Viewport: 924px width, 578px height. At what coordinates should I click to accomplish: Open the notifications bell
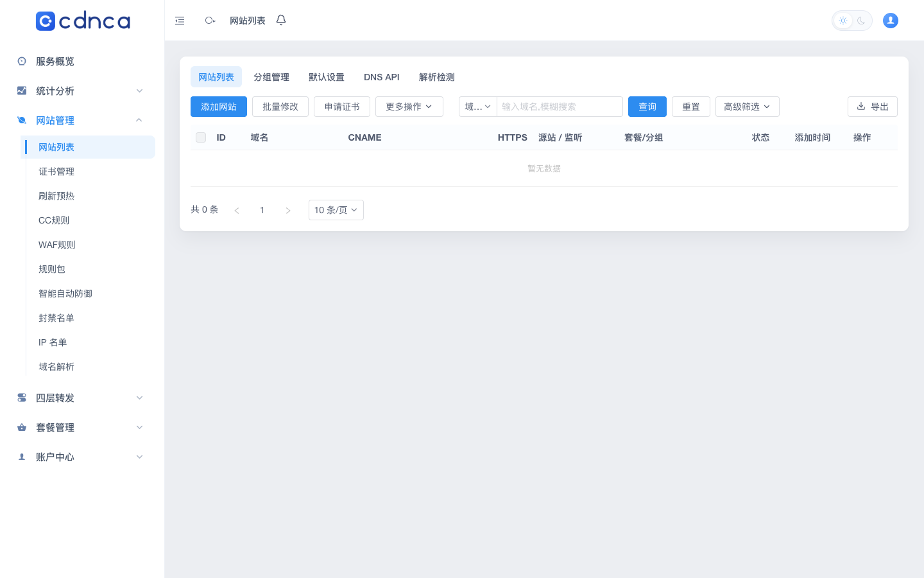[281, 20]
